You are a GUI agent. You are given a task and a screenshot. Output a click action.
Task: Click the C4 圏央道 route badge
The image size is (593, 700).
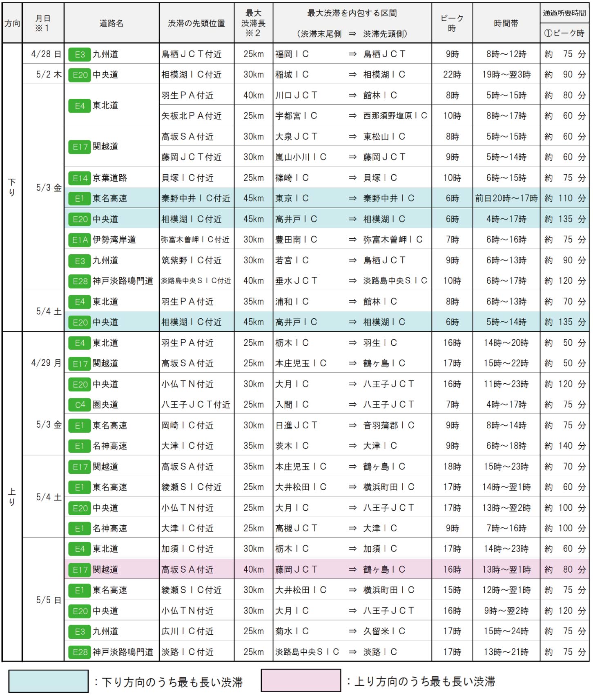[80, 405]
